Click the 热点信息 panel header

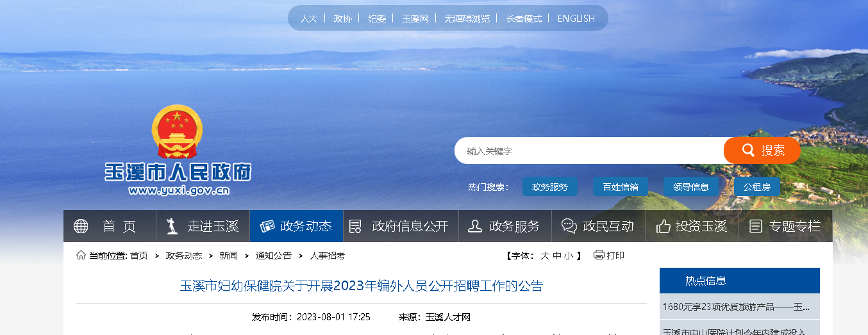point(740,281)
